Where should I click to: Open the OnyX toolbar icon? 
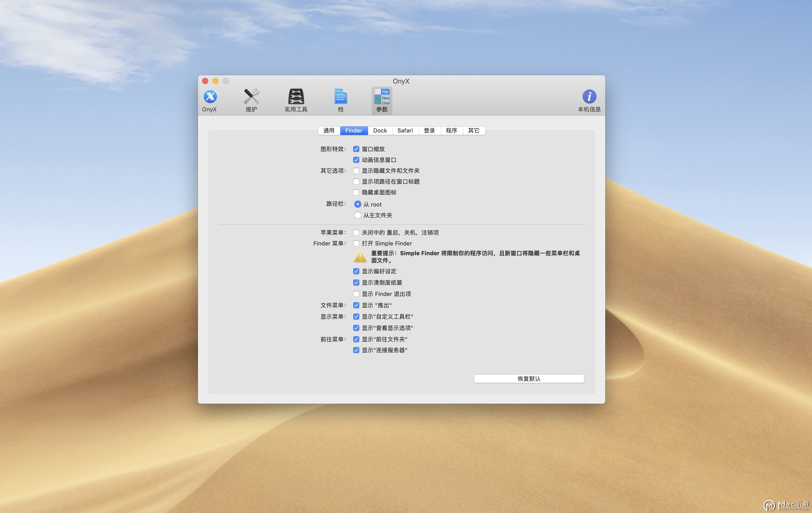210,97
